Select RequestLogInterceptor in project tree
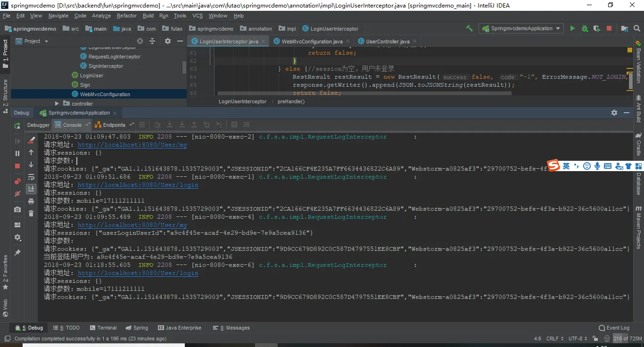The width and height of the screenshot is (644, 347). point(115,57)
